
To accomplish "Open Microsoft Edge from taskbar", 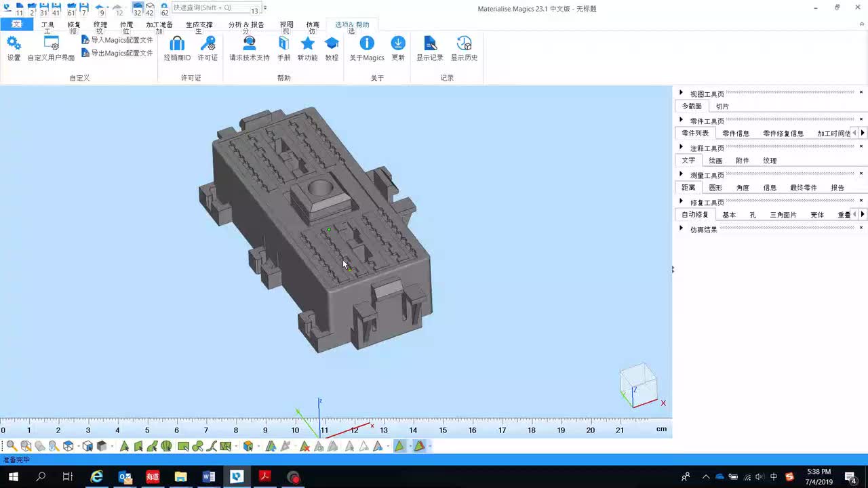I will (x=97, y=476).
